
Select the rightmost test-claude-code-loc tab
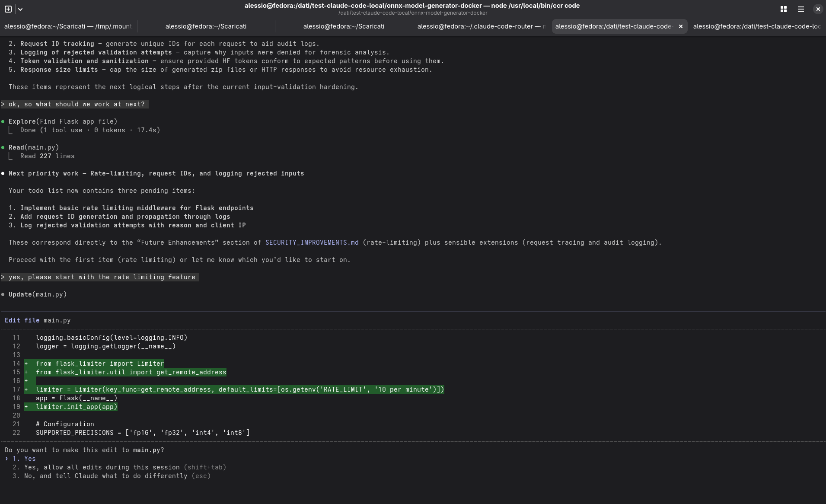(756, 26)
